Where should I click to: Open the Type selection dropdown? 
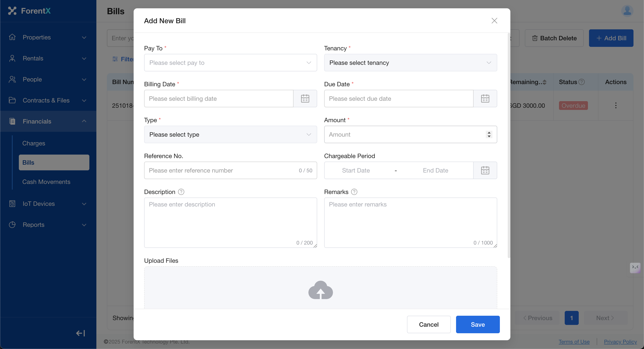coord(230,135)
